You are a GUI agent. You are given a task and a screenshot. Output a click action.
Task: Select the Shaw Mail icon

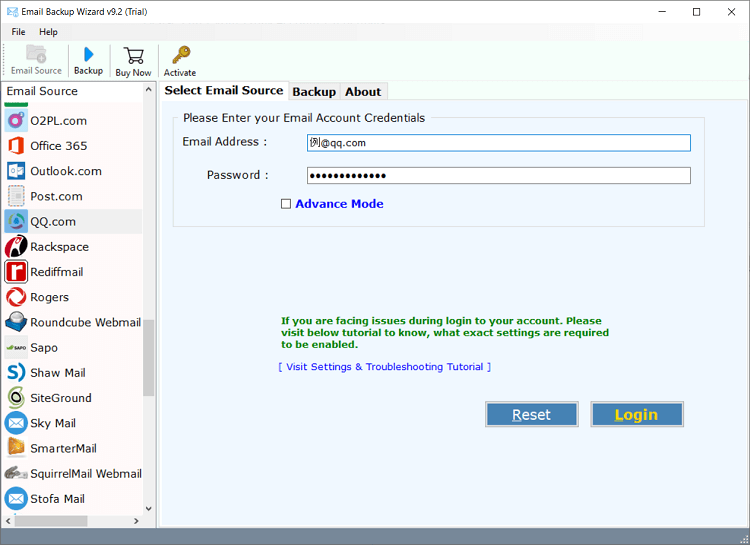16,373
